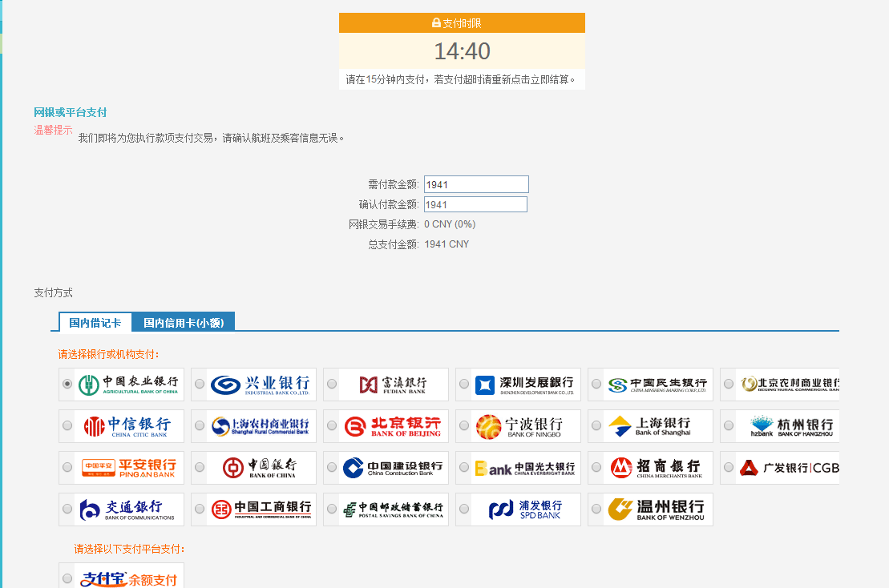Toggle the radio button for 中国农业银行

click(x=67, y=384)
